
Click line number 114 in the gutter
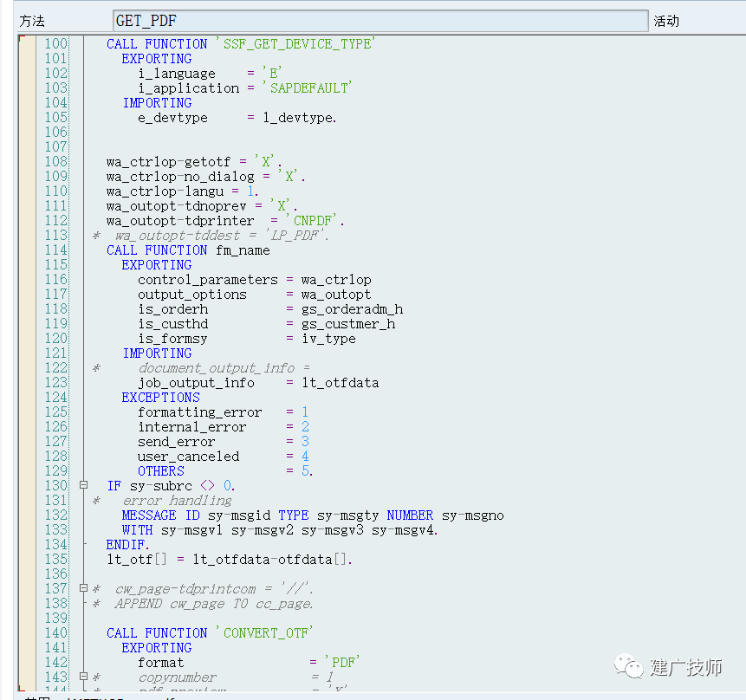click(x=55, y=250)
